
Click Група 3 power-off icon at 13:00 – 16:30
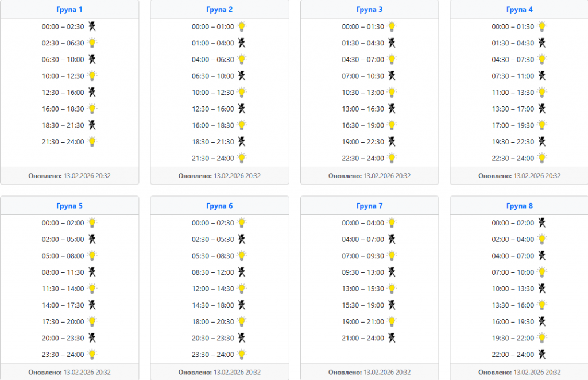point(392,109)
